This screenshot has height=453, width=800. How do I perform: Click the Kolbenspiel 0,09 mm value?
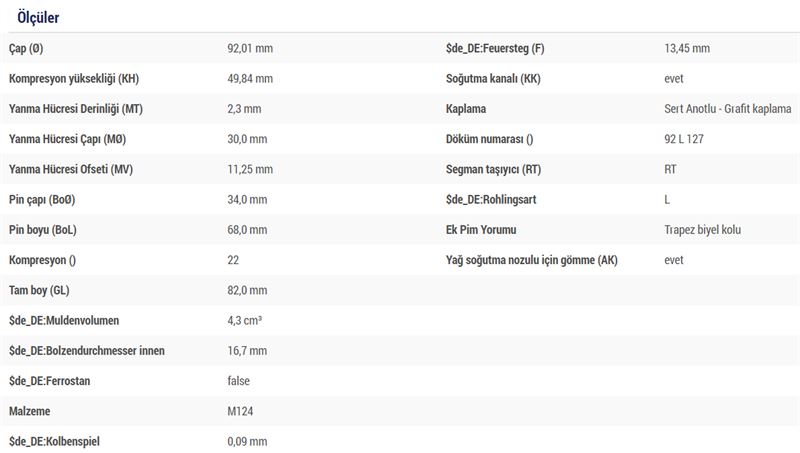click(x=247, y=441)
